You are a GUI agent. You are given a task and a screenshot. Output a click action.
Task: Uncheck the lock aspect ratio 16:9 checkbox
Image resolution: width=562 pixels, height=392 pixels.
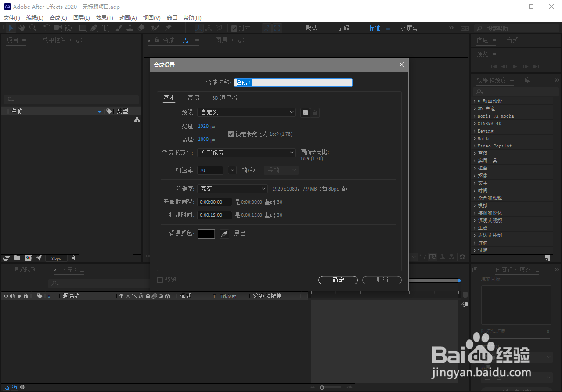(x=231, y=134)
